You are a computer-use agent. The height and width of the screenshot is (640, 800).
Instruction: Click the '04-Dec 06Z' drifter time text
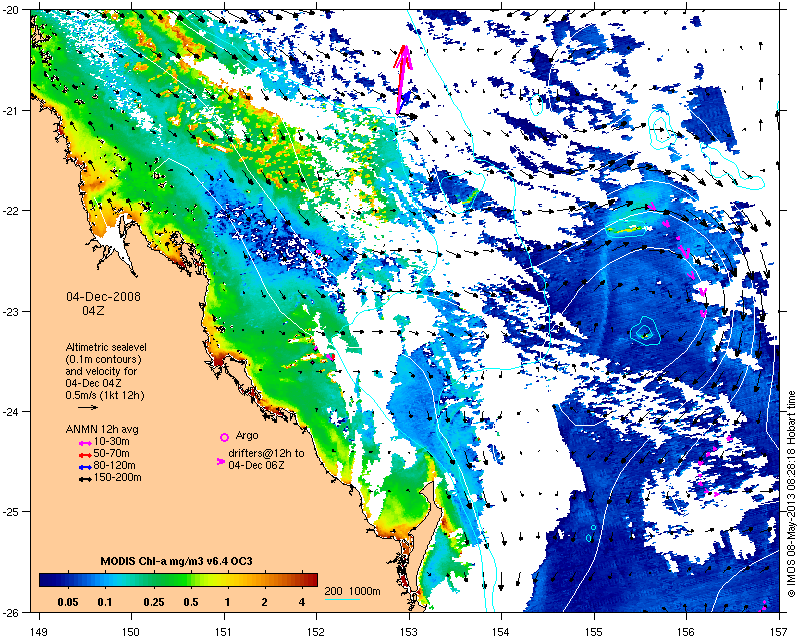click(258, 465)
